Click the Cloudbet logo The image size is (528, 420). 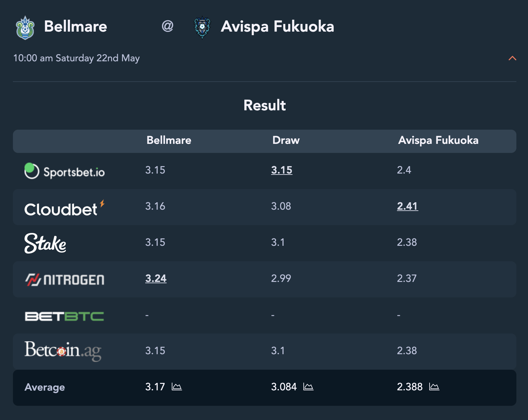point(65,208)
